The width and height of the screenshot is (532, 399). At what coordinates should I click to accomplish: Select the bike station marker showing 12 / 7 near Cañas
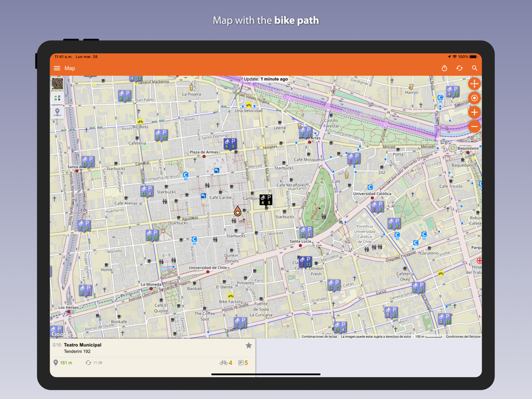click(x=333, y=285)
